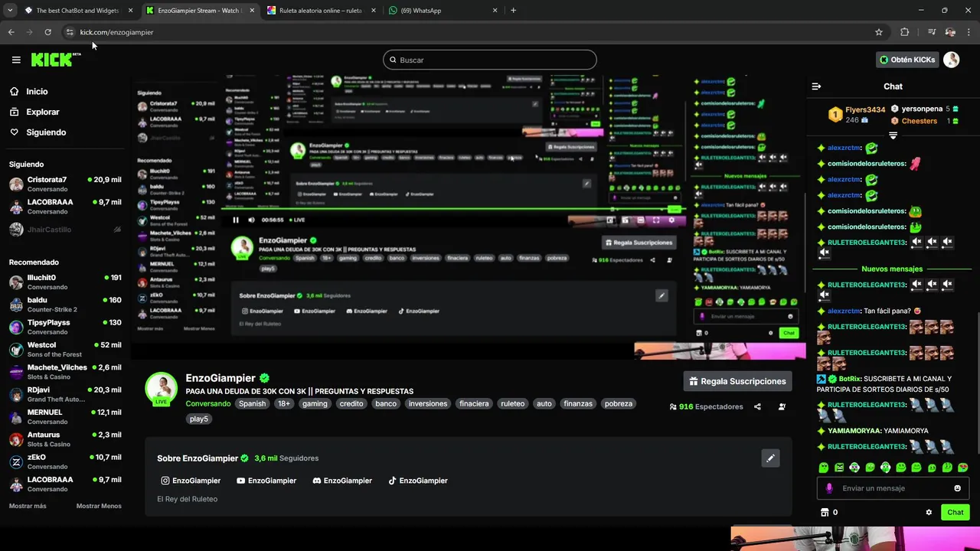Click the play5 tag
Image resolution: width=980 pixels, height=551 pixels.
coord(199,419)
